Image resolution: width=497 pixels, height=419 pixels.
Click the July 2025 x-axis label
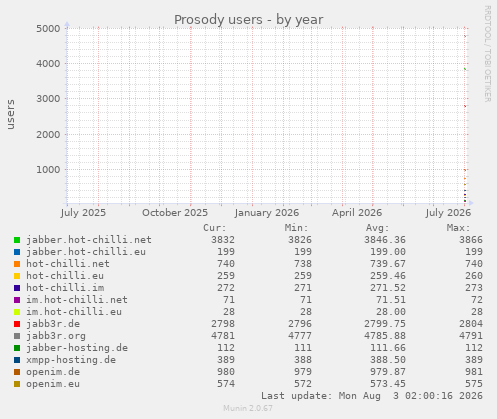point(83,213)
